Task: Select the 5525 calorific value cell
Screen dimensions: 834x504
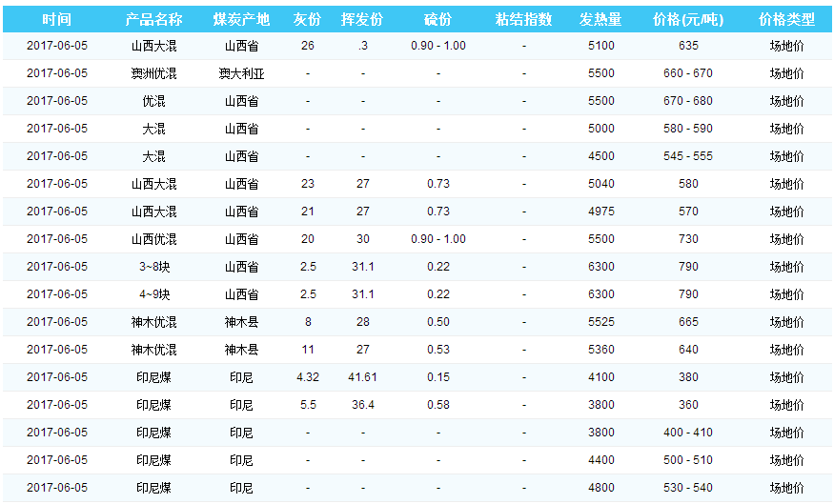Action: [x=601, y=322]
